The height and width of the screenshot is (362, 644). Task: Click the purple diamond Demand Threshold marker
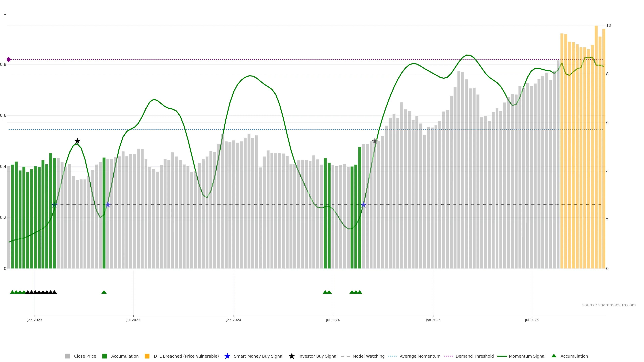[x=9, y=59]
